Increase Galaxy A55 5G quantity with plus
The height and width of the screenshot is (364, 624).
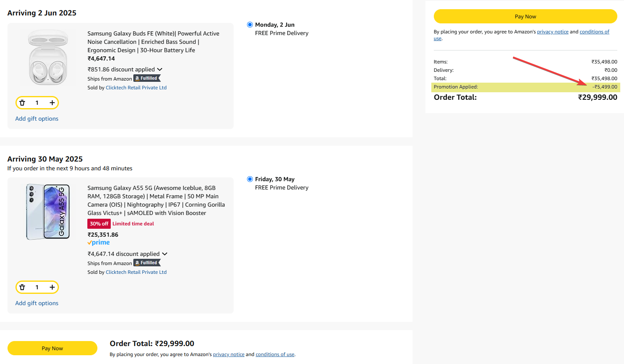52,287
